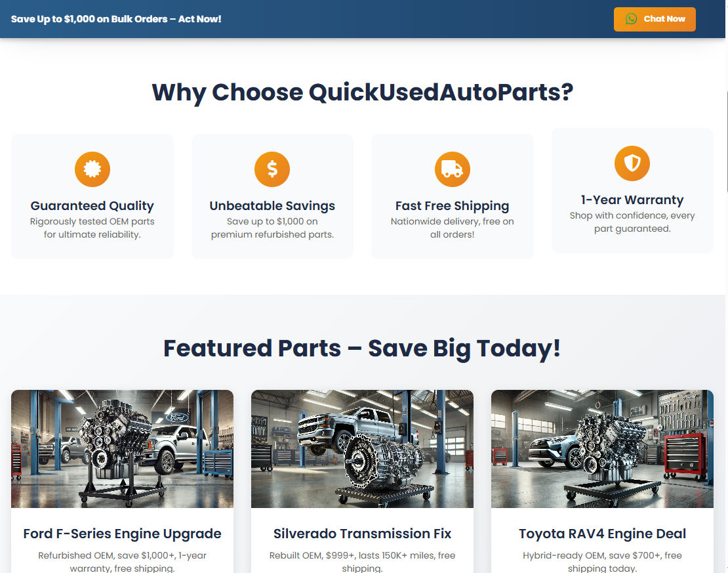Select the Silverado transmission product image
Viewport: 728px width, 573px height.
[362, 448]
